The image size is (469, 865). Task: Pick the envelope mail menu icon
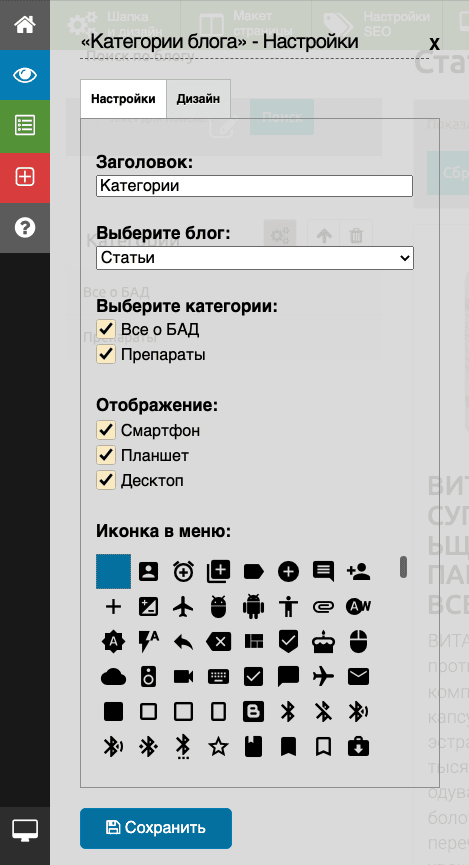(359, 677)
